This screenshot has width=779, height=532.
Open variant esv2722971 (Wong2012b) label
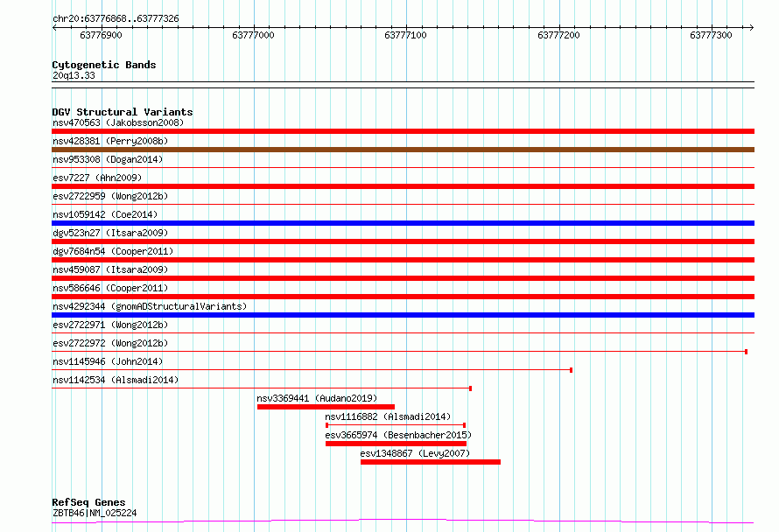pyautogui.click(x=110, y=325)
